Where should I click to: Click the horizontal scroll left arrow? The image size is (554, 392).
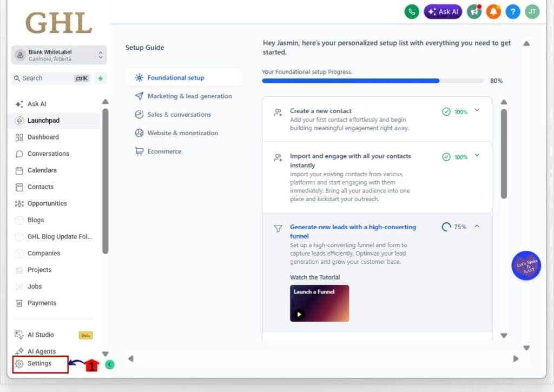pos(131,359)
